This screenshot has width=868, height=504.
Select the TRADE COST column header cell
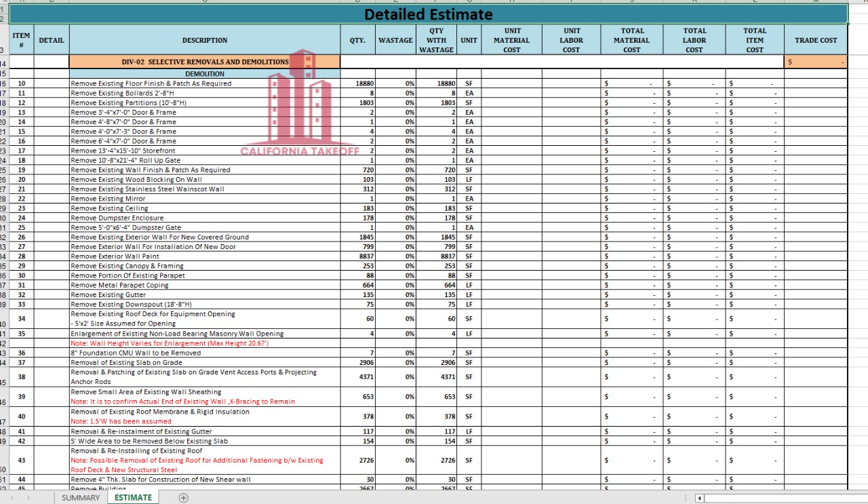pyautogui.click(x=816, y=39)
